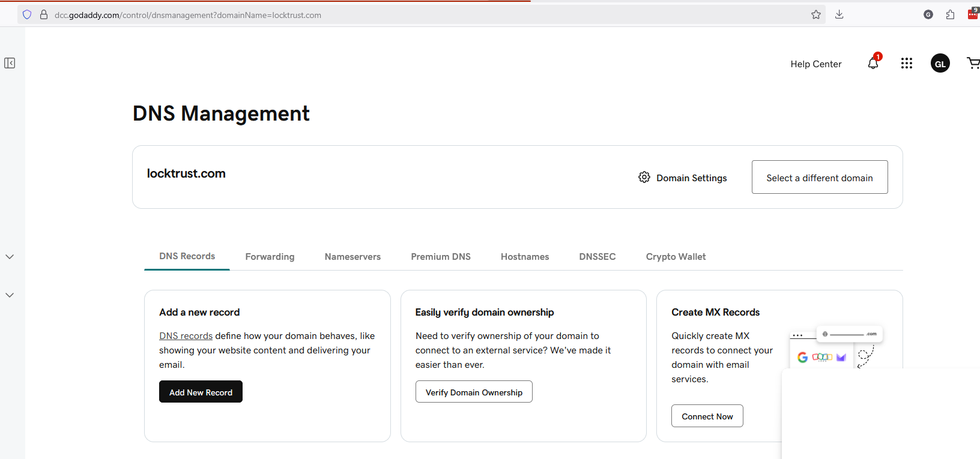Click the Domain Settings label
The width and height of the screenshot is (980, 459).
(x=692, y=178)
